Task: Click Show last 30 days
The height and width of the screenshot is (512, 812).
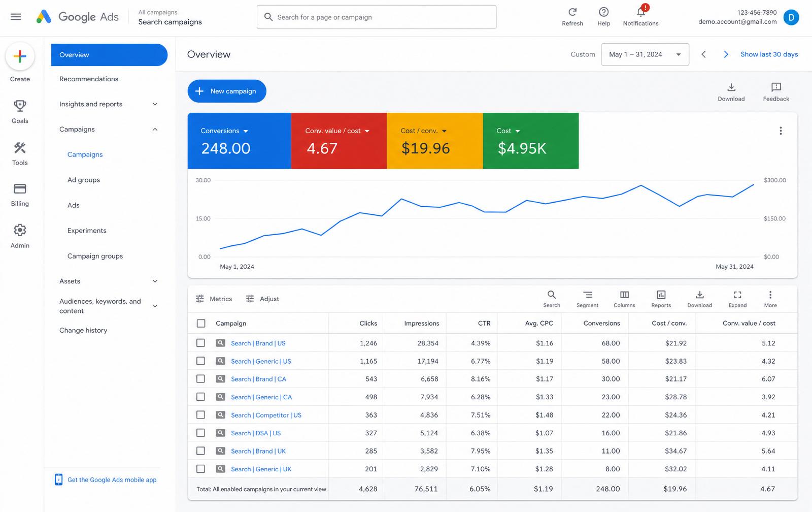Action: click(x=769, y=54)
